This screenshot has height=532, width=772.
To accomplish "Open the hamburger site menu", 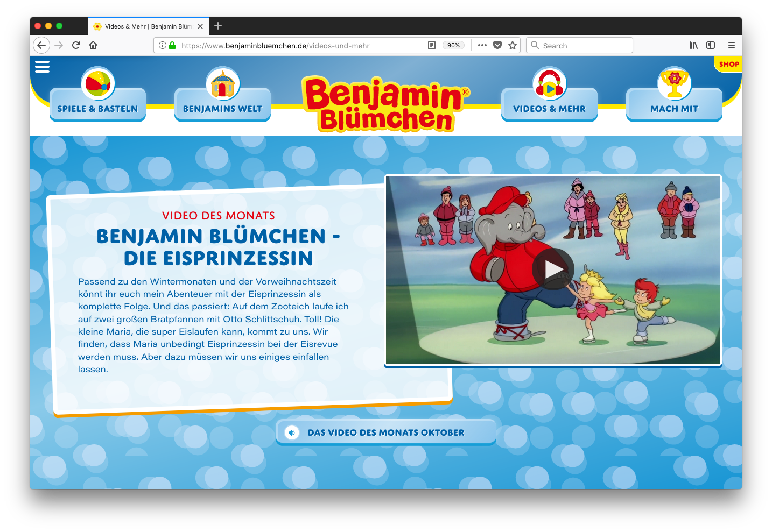I will pos(42,66).
